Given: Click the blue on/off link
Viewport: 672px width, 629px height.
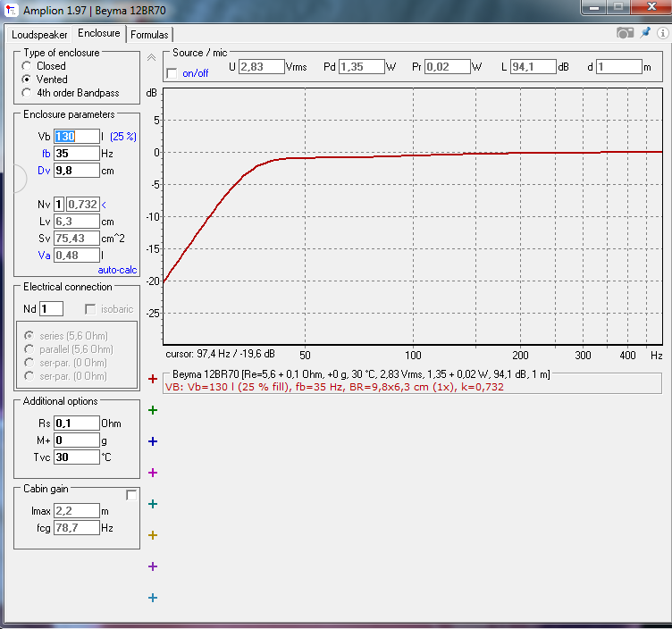Looking at the screenshot, I should click(x=196, y=73).
